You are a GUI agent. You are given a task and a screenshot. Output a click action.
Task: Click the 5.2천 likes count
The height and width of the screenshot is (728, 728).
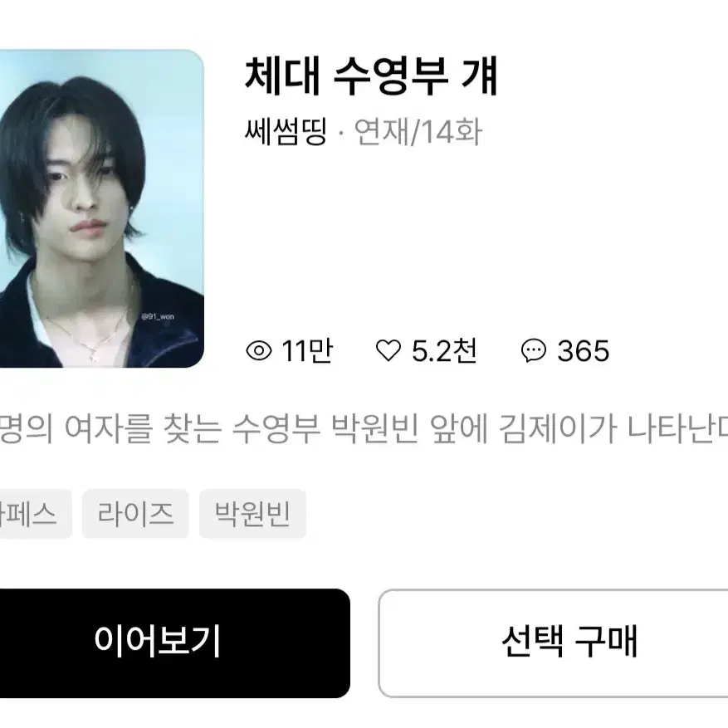(x=444, y=350)
